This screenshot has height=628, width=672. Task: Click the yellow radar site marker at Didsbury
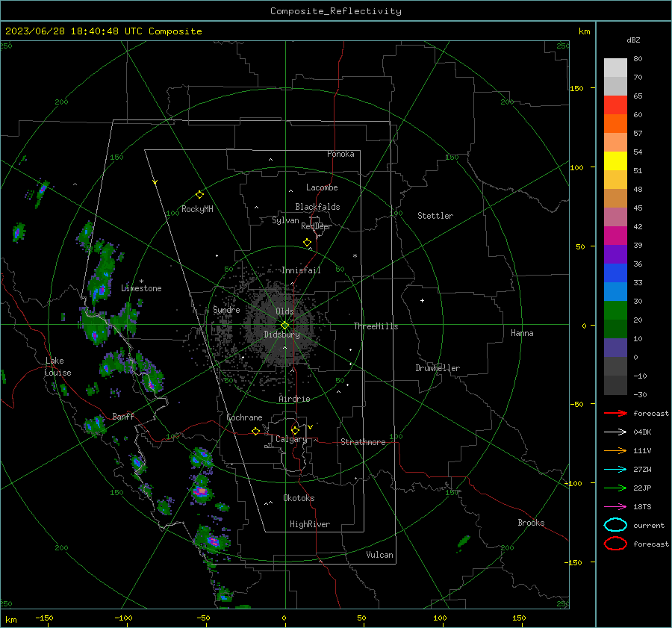click(285, 326)
